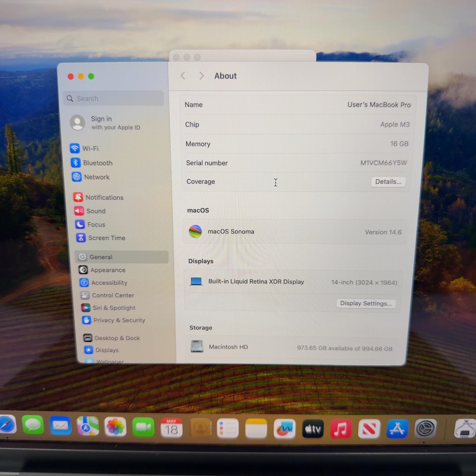Open Display Settings button
476x476 pixels.
coord(366,303)
